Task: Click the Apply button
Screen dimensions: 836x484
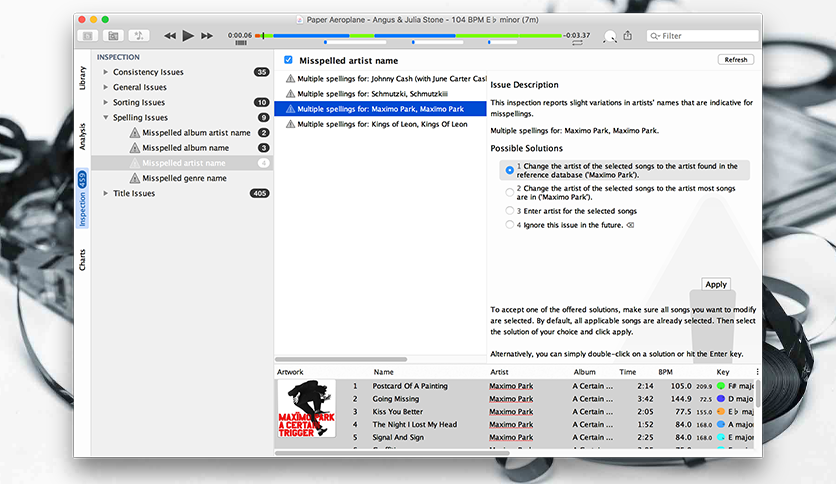Action: coord(716,284)
